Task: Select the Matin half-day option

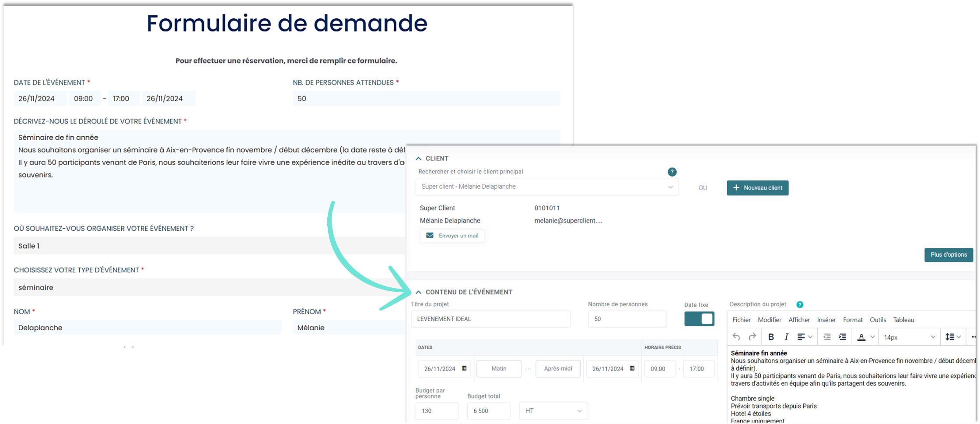Action: point(499,368)
